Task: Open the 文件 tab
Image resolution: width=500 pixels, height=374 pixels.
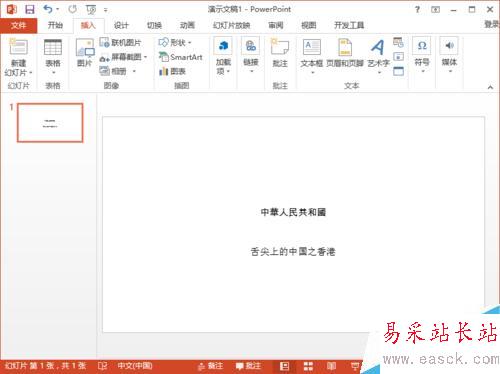Action: click(18, 25)
